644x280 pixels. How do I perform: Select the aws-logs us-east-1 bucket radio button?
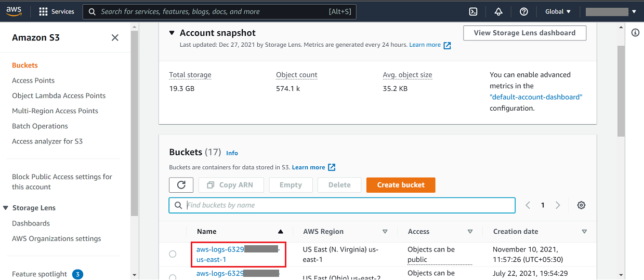(x=173, y=254)
